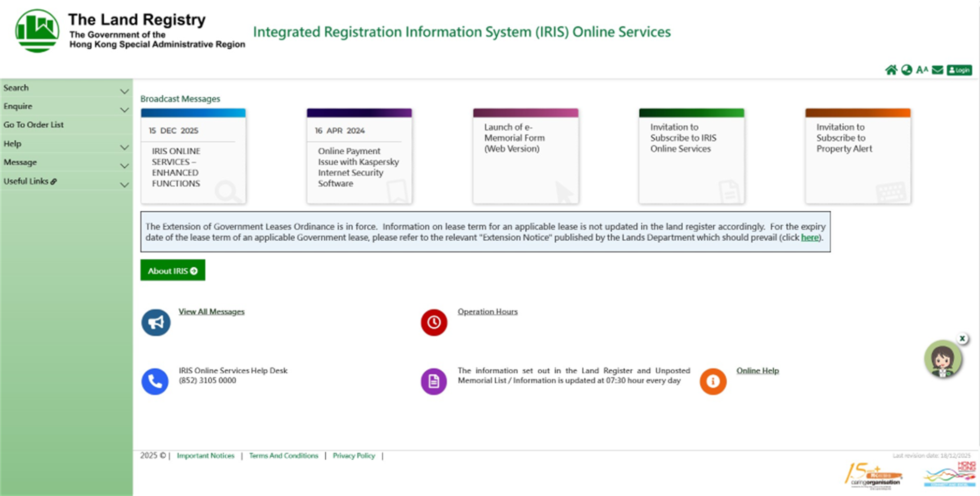This screenshot has height=496, width=980.
Task: Open the View All Messages link
Action: click(x=211, y=312)
